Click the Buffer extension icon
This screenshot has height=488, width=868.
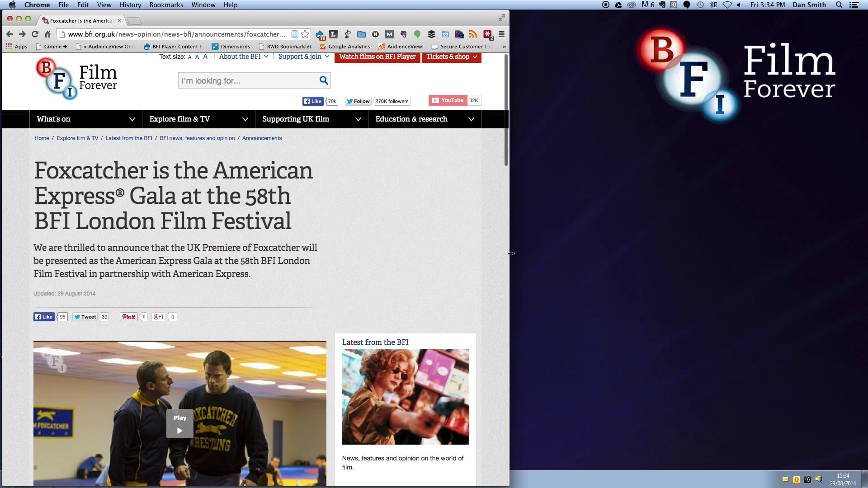431,34
